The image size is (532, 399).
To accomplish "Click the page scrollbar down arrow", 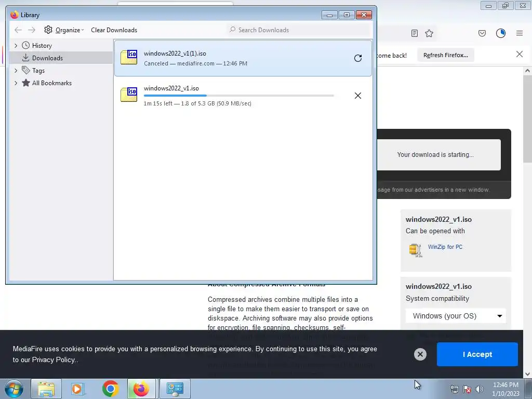I will point(527,374).
